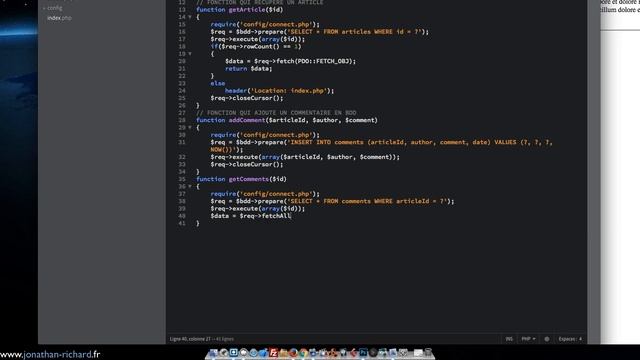Screen dimensions: 640x360
Task: Click the linting status circle indicator
Action: [547, 339]
